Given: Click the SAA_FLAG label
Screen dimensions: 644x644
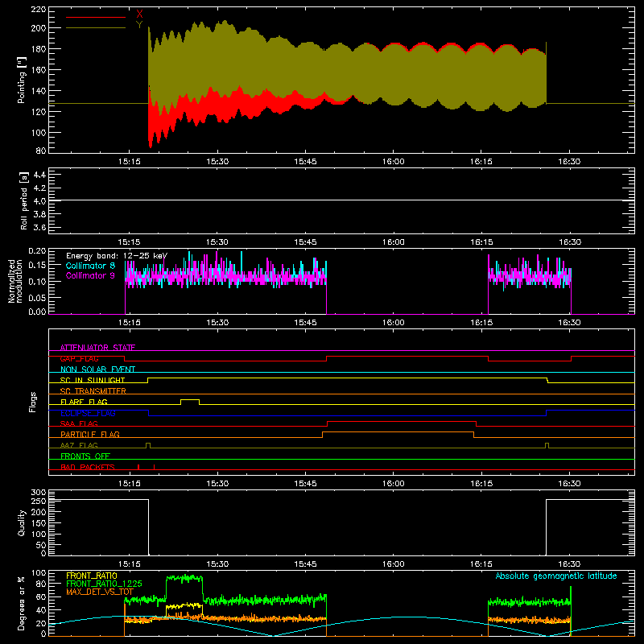Looking at the screenshot, I should [79, 423].
